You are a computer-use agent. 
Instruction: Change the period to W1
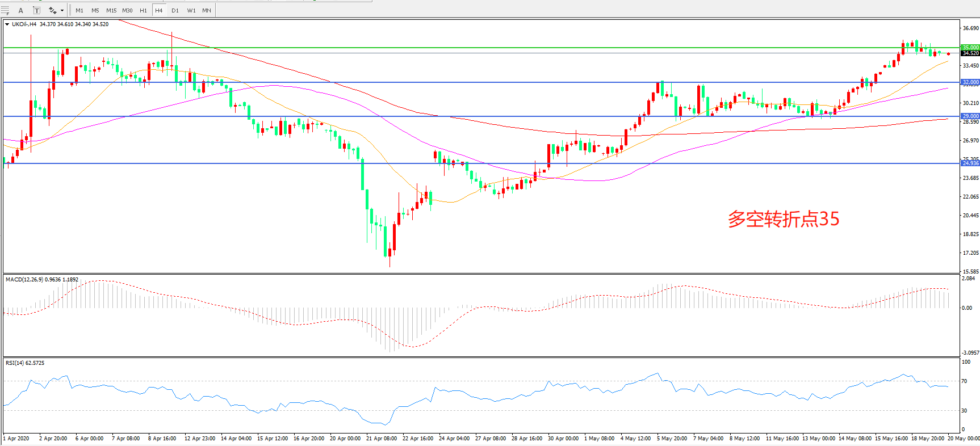point(191,10)
